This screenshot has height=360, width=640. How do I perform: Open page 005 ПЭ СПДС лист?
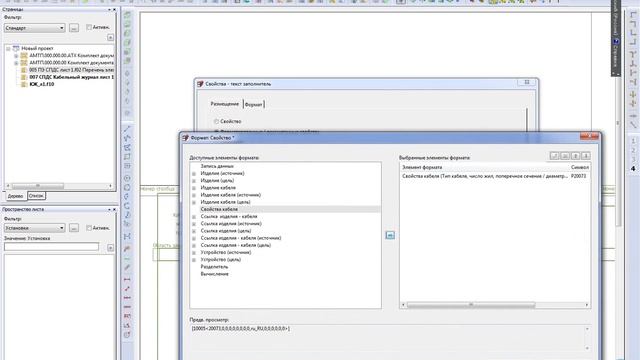71,70
